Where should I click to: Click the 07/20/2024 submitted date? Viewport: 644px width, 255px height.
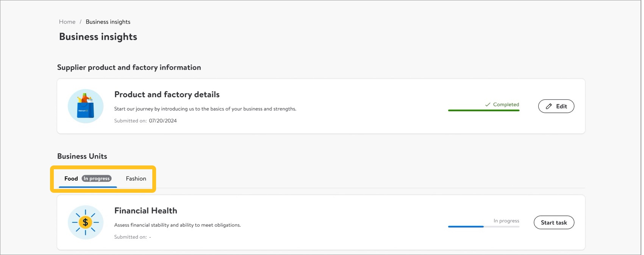click(x=163, y=121)
